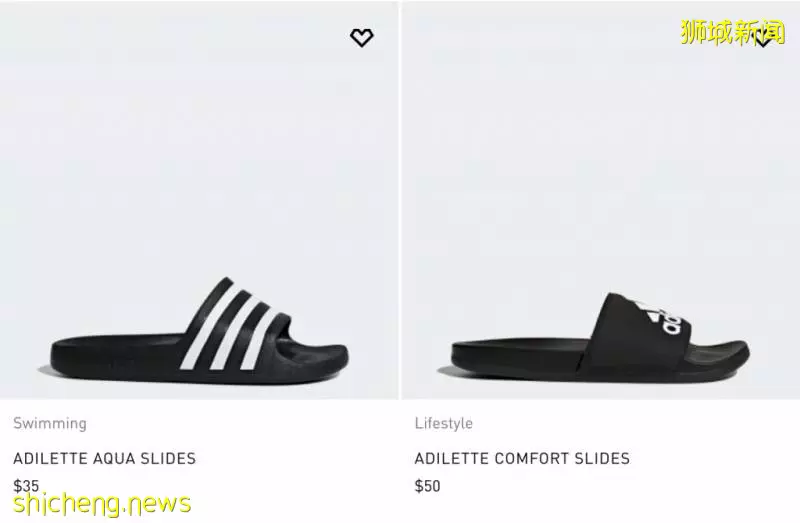The width and height of the screenshot is (800, 523).
Task: Open the ADILETTE AQUA SLIDES title link
Action: tap(105, 458)
